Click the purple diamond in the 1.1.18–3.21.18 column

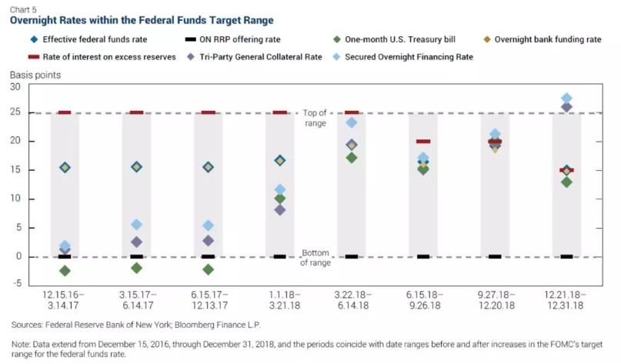279,210
